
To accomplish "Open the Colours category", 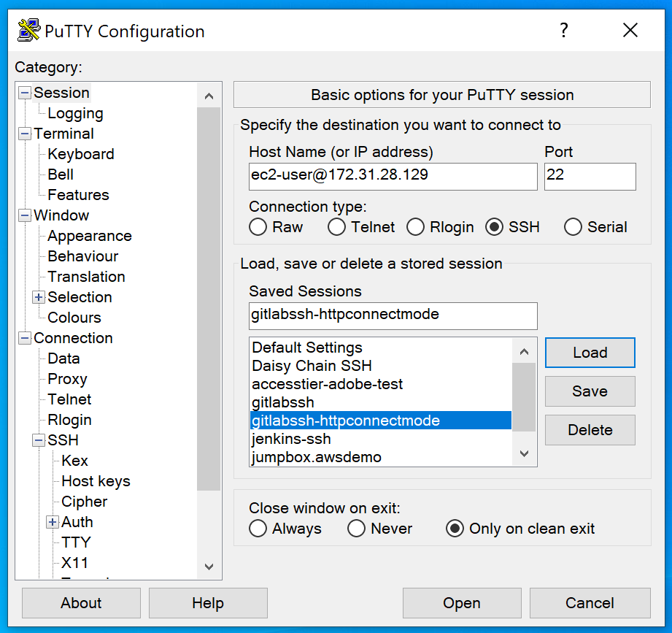I will coord(74,318).
